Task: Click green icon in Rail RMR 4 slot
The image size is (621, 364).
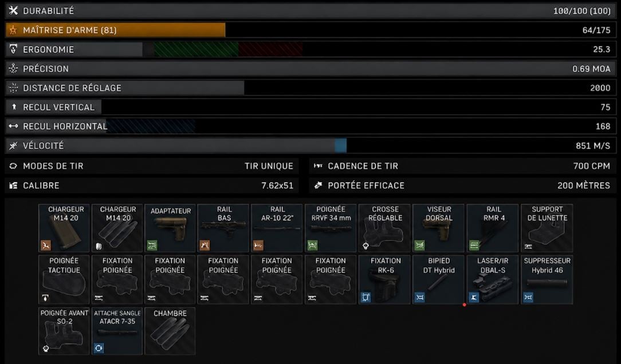Action: tap(474, 246)
